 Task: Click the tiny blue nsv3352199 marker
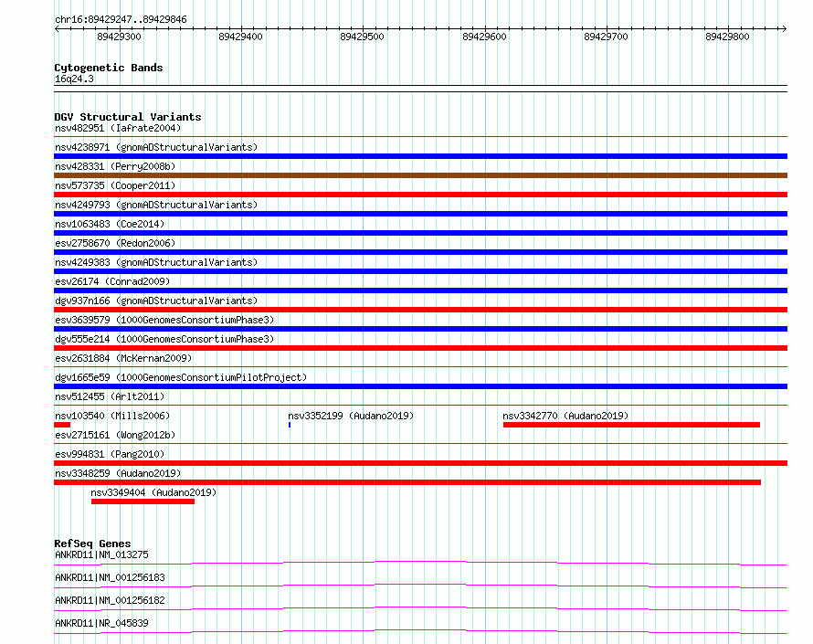click(290, 425)
